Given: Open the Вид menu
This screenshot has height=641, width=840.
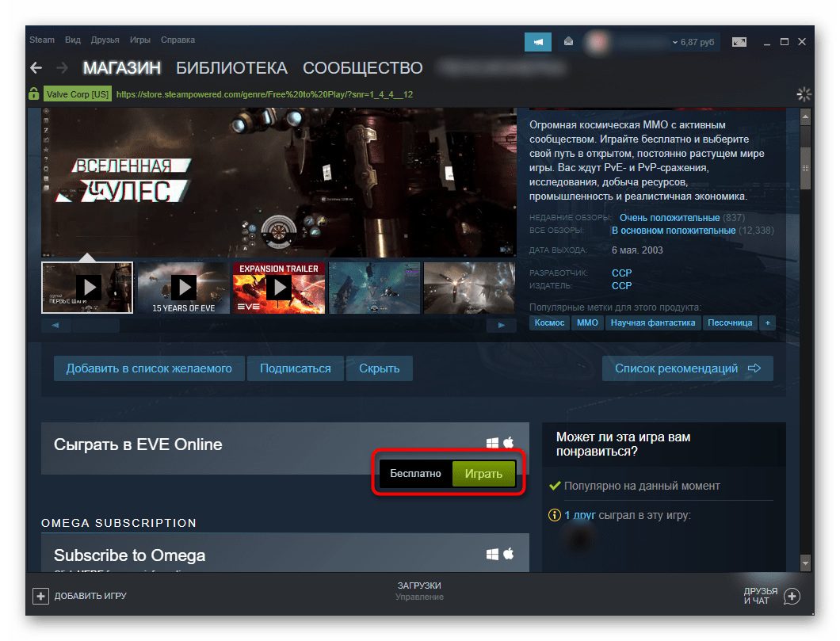Looking at the screenshot, I should 73,40.
